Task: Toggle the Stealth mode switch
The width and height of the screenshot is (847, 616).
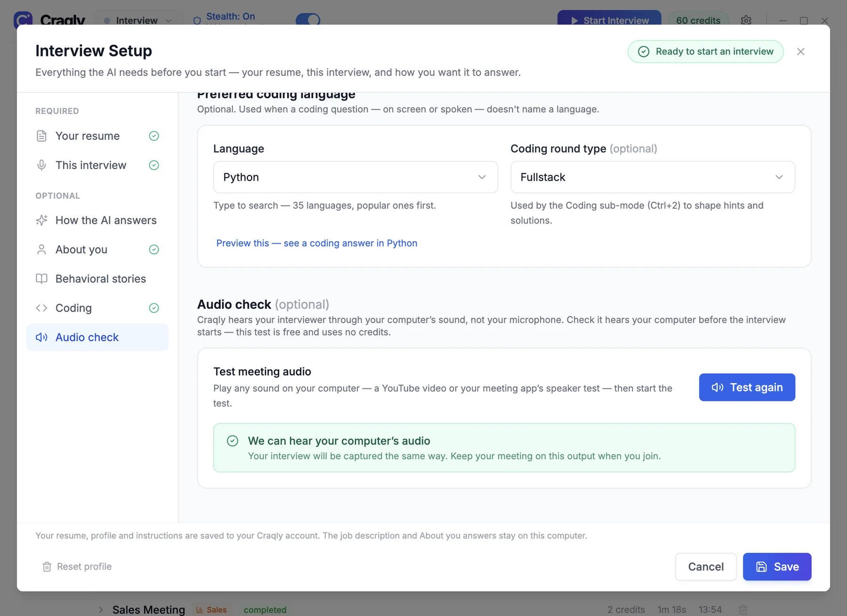Action: [308, 20]
